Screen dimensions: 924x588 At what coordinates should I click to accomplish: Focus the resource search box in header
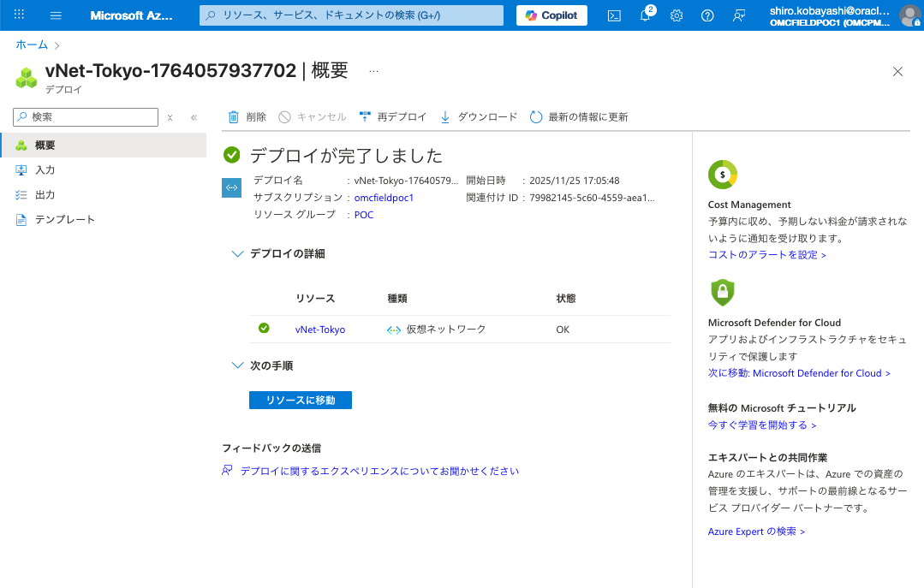click(351, 15)
